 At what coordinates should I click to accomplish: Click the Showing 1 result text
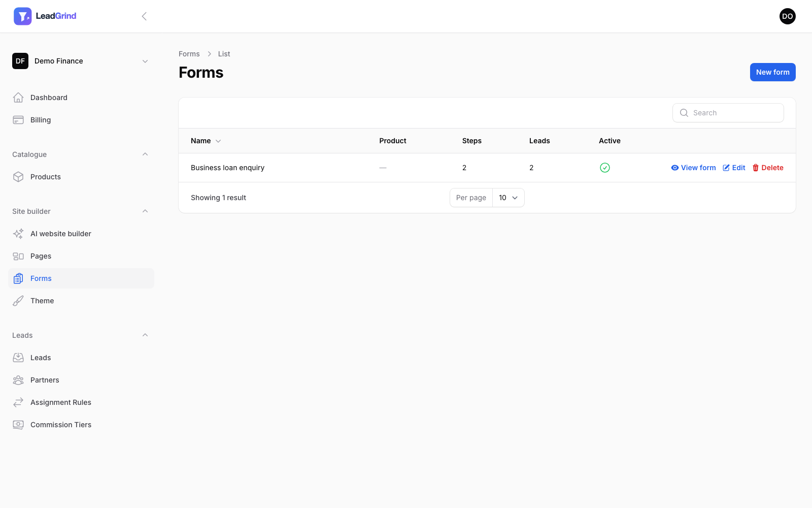click(218, 198)
